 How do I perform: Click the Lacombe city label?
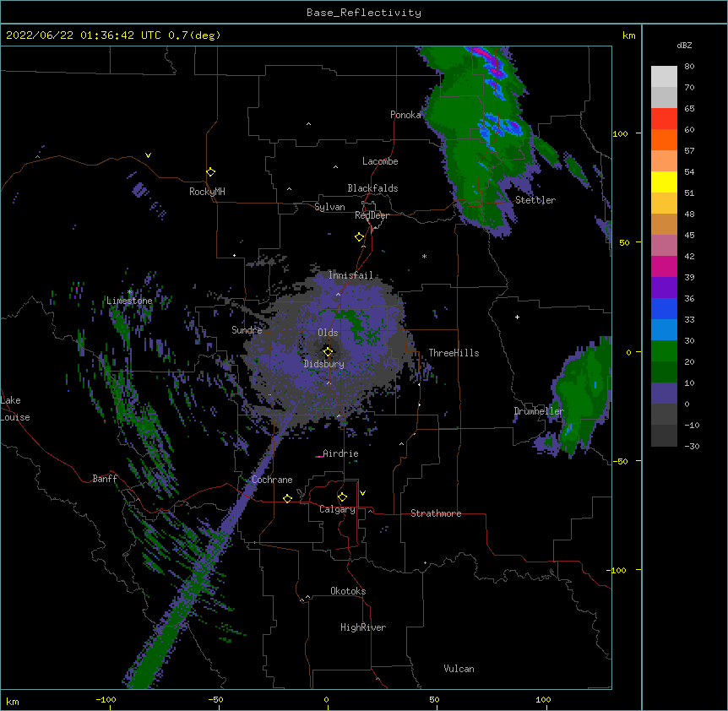tap(380, 161)
